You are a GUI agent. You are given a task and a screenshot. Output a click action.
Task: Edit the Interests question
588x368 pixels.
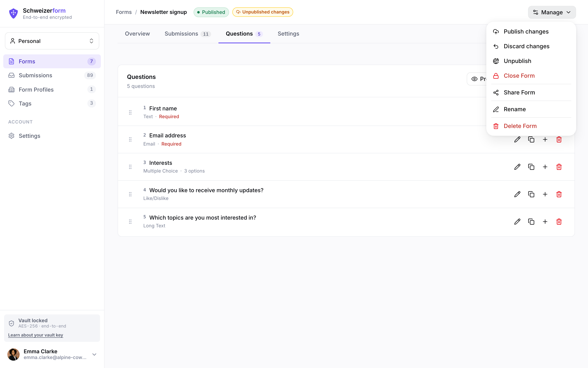coord(517,167)
